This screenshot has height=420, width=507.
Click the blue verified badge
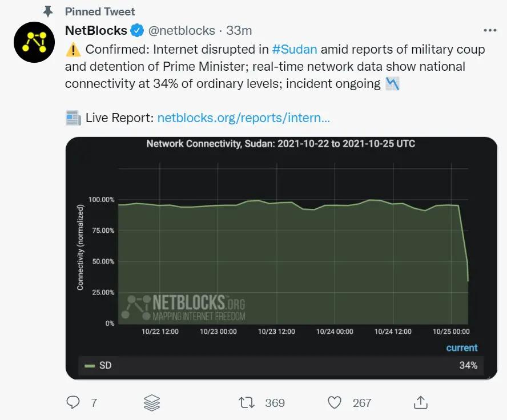(x=138, y=30)
